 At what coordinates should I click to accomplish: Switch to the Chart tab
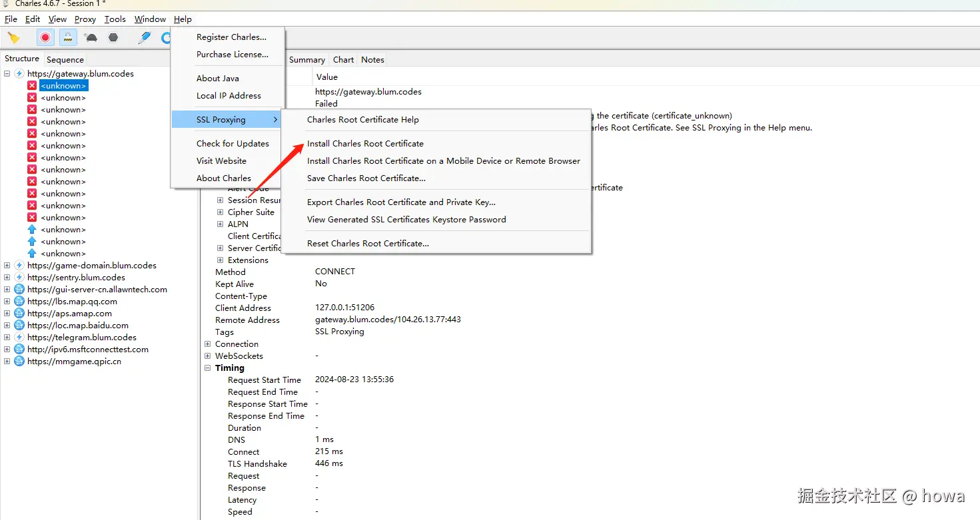[x=343, y=59]
